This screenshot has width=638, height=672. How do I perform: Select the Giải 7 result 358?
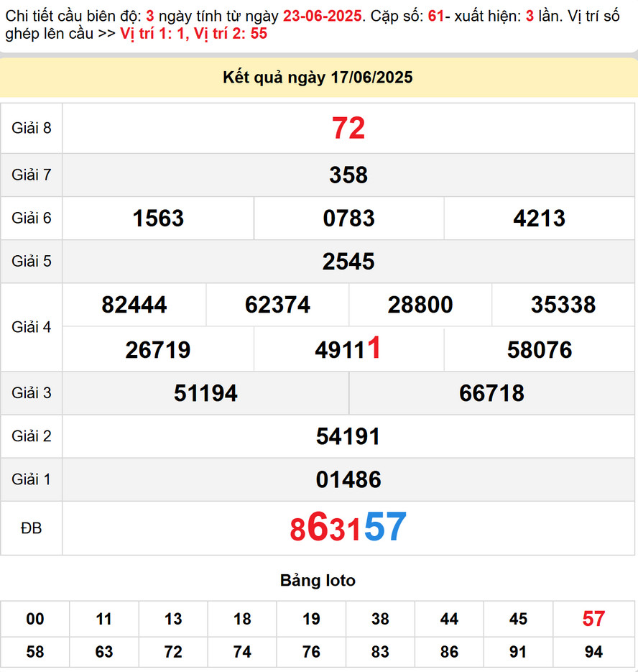348,175
